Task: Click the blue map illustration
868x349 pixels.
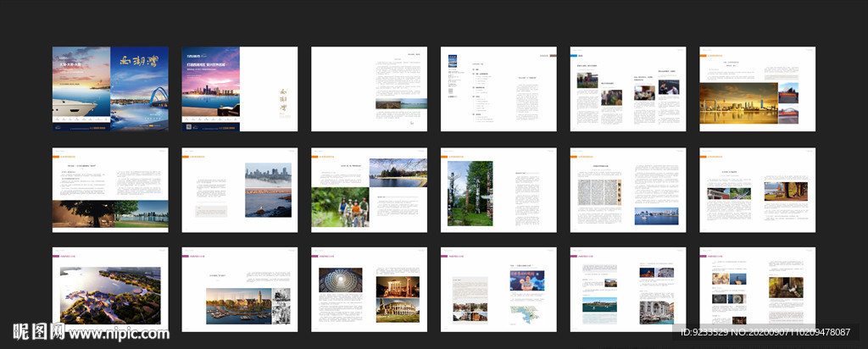Action: click(526, 314)
